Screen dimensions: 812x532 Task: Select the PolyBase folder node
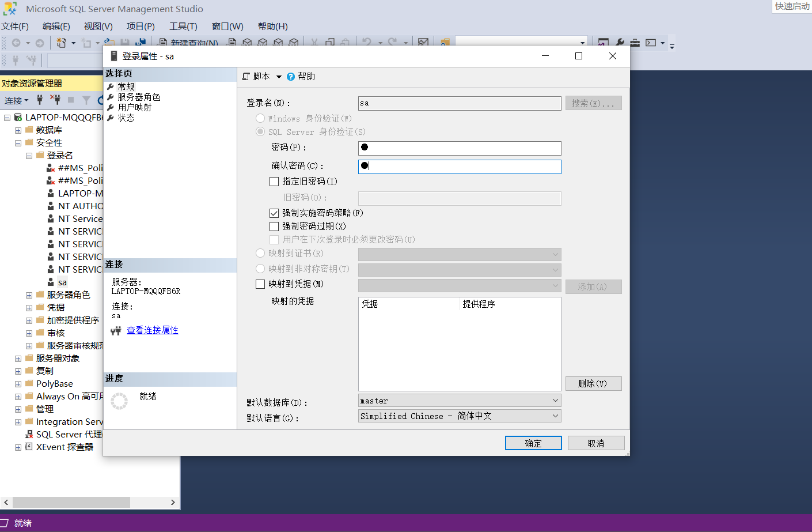point(55,384)
